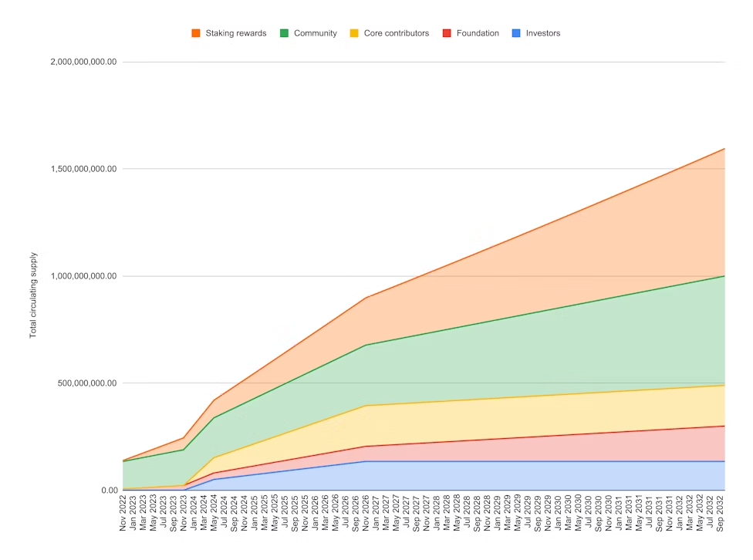Select the Investors legend label
This screenshot has height=560, width=753.
(542, 33)
